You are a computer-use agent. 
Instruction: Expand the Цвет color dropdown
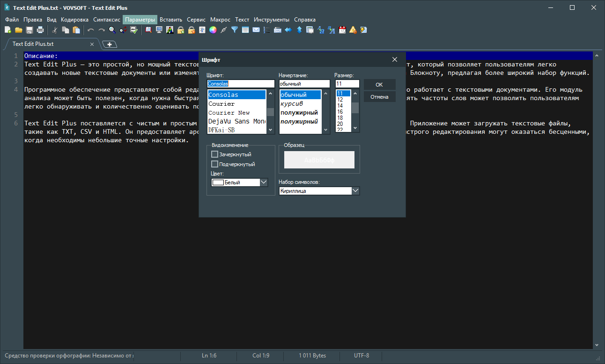click(x=264, y=182)
